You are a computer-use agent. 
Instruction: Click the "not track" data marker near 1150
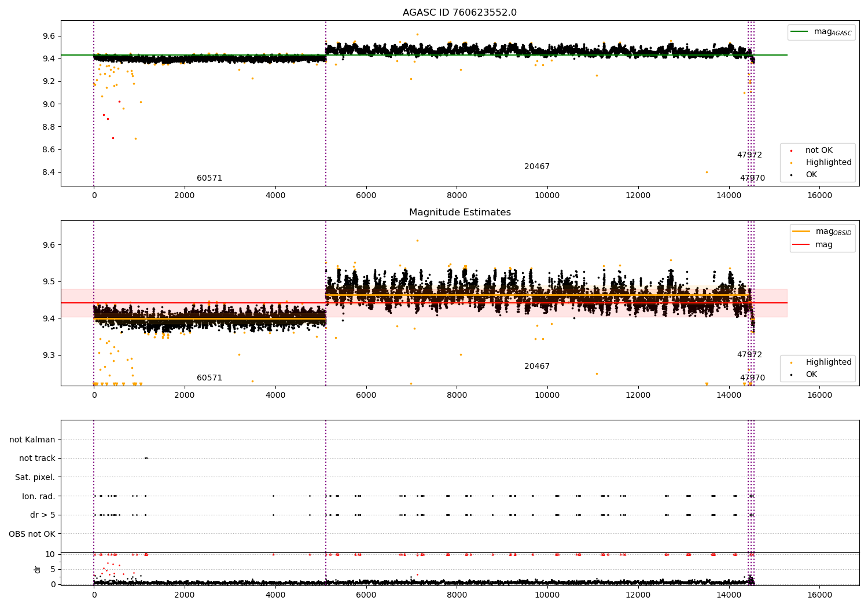pyautogui.click(x=146, y=459)
